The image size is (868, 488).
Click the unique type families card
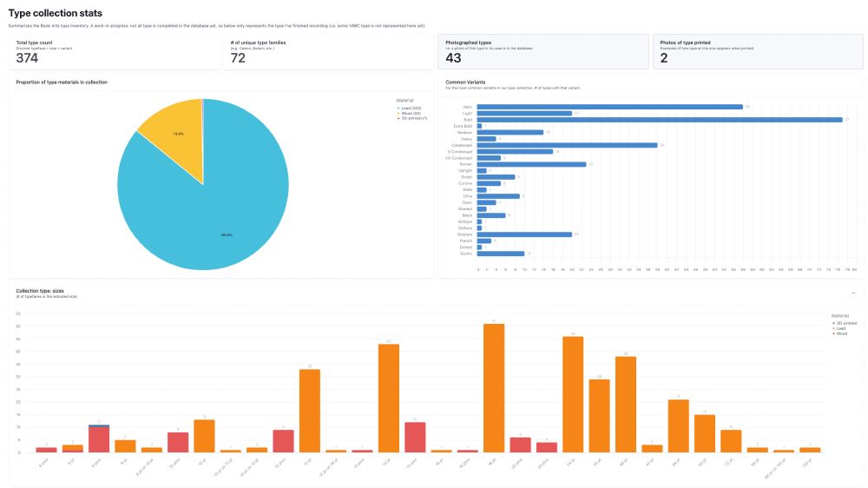pos(327,52)
